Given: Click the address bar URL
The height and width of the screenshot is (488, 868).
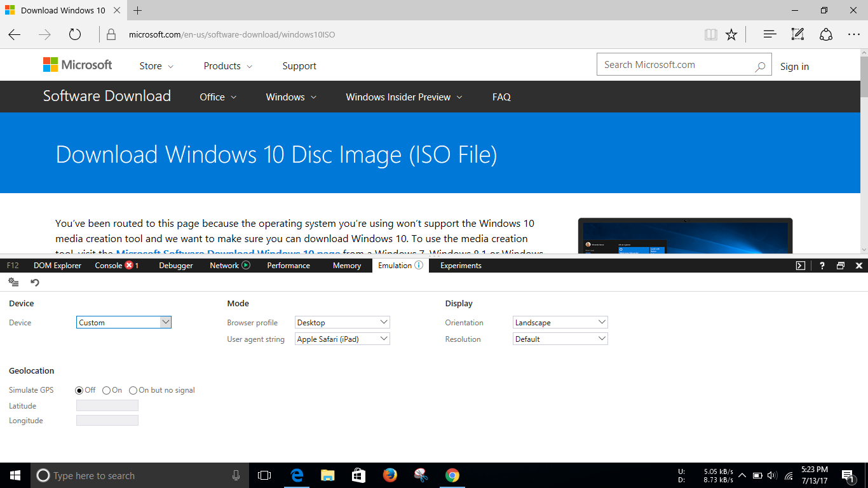Looking at the screenshot, I should click(x=232, y=34).
